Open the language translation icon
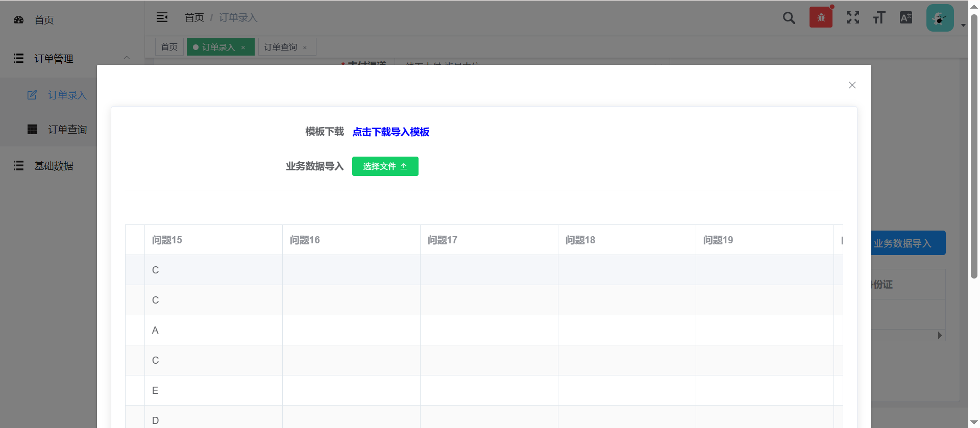The height and width of the screenshot is (428, 980). click(x=906, y=18)
